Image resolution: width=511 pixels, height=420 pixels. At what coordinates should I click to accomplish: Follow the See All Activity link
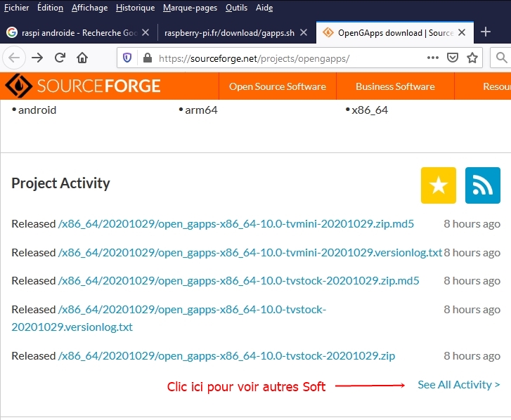[x=459, y=385]
